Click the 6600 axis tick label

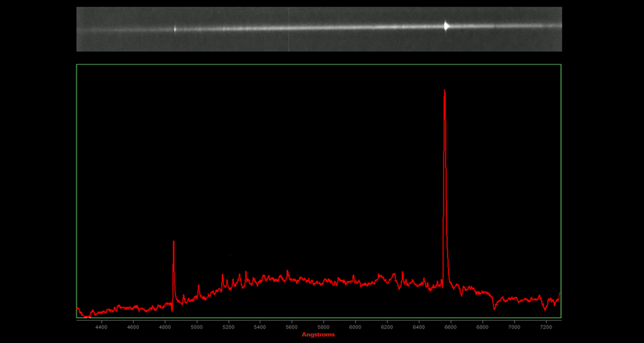click(x=451, y=327)
